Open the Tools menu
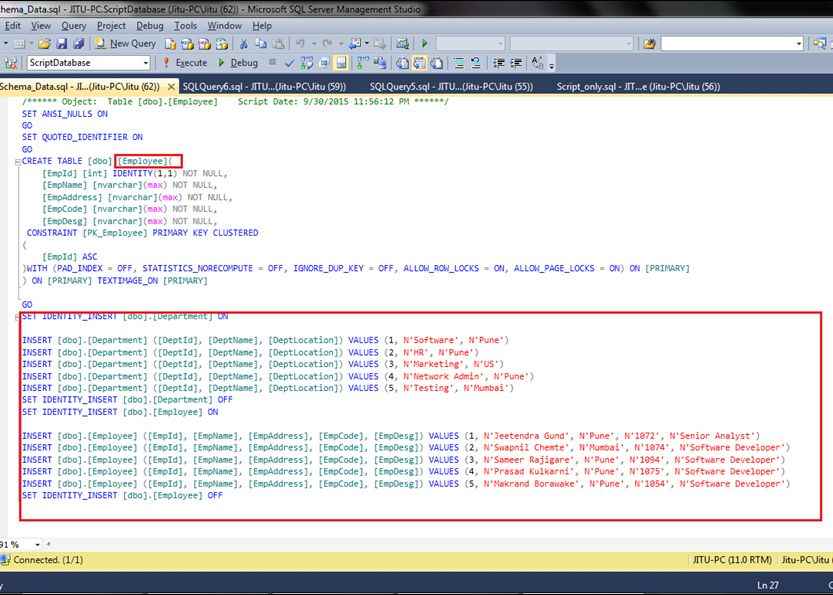Screen dimensions: 833x595 click(185, 25)
